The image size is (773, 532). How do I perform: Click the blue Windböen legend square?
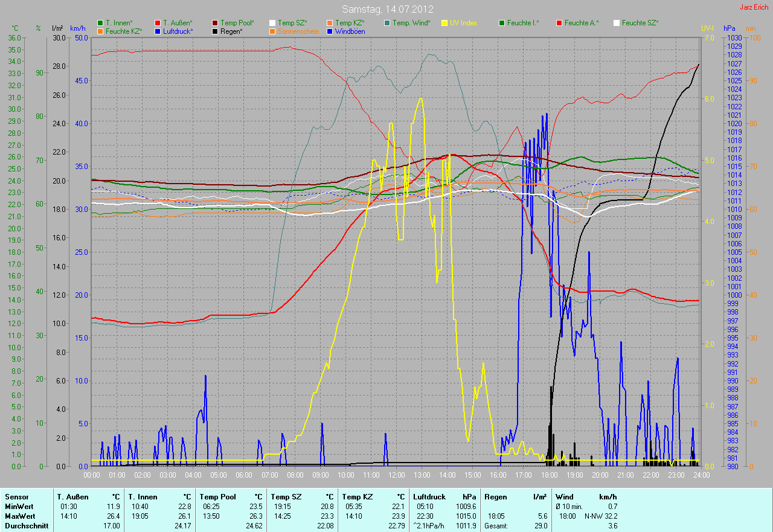tap(330, 31)
